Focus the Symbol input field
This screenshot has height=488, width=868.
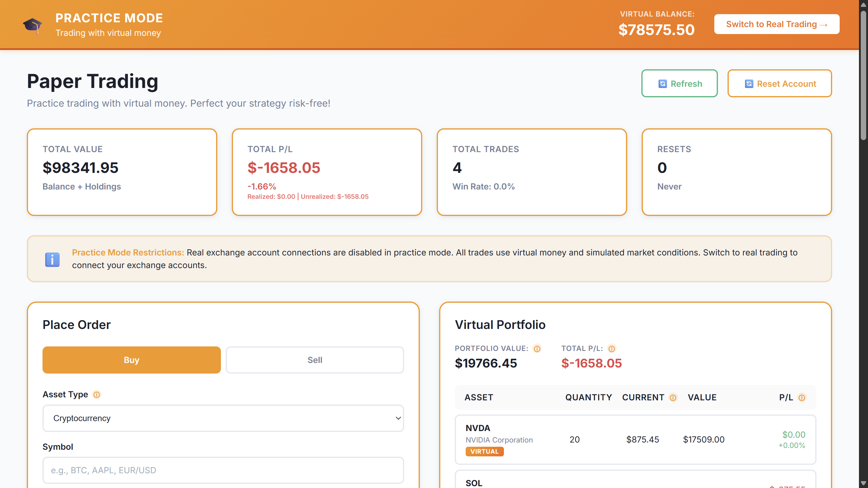click(223, 470)
